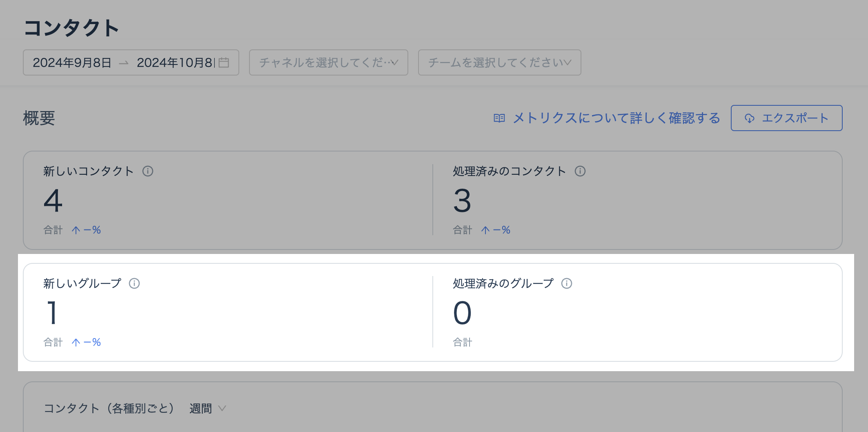Click the cloud download icon on エクスポート
868x432 pixels.
(750, 118)
